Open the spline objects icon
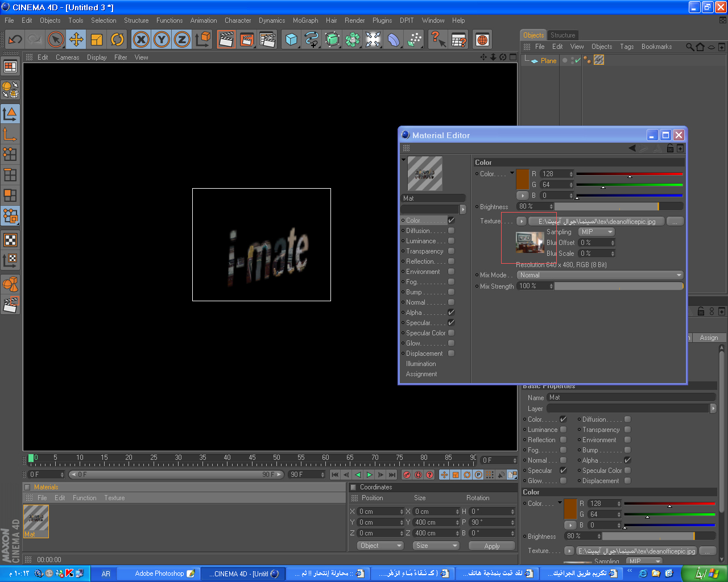The image size is (728, 582). pyautogui.click(x=312, y=39)
